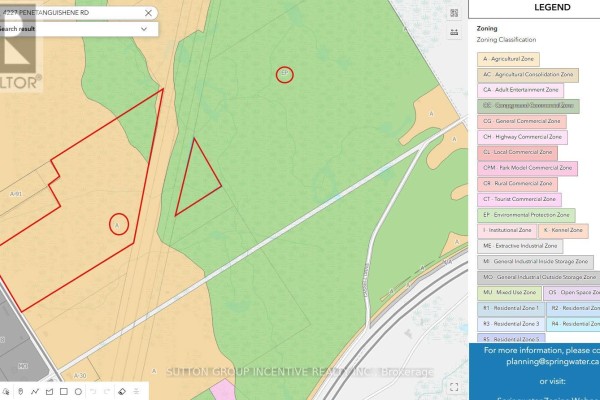Select the circle drawing tool
This screenshot has width=600, height=400.
78,391
